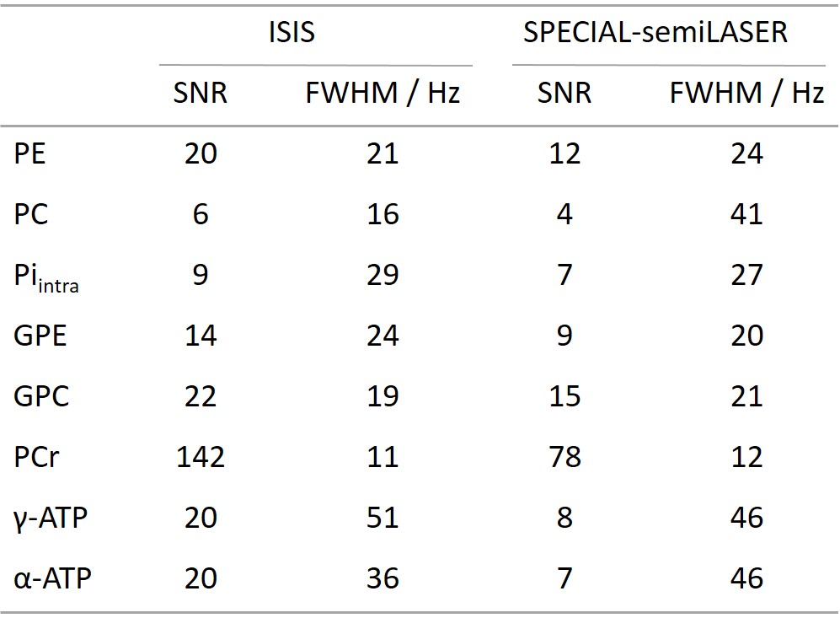
Task: Click the Pi intra ISIS FWHM value 29
Action: click(x=383, y=275)
